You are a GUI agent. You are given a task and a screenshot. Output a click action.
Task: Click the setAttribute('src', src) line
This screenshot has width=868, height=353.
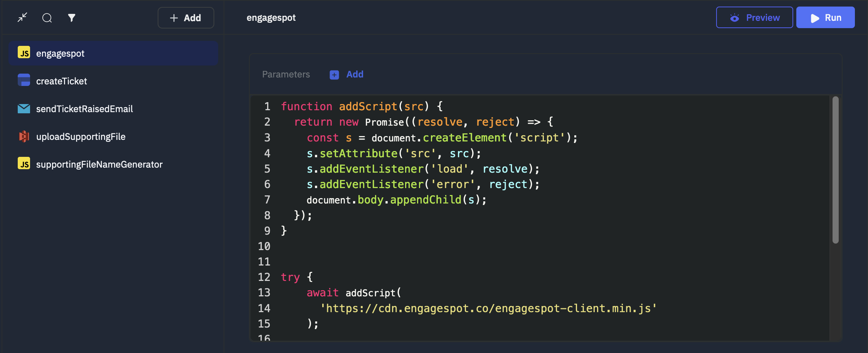coord(394,153)
